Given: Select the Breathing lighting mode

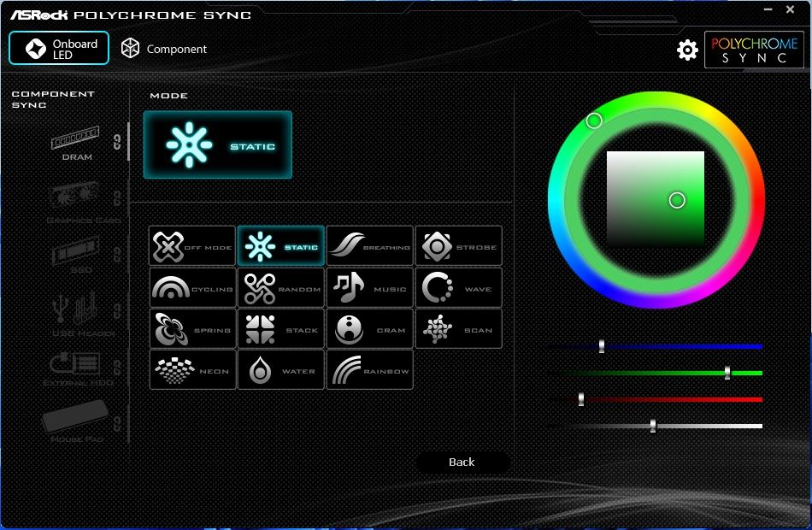Looking at the screenshot, I should (x=370, y=245).
